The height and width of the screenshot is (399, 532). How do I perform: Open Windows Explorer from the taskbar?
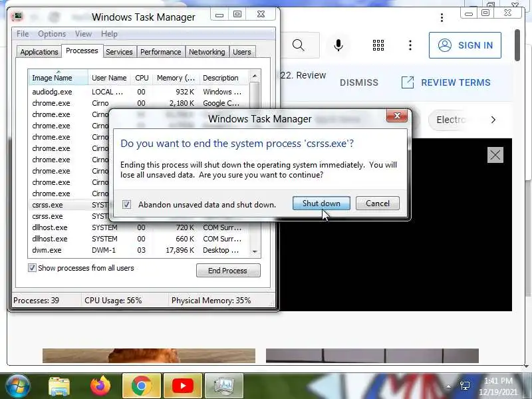(x=59, y=386)
